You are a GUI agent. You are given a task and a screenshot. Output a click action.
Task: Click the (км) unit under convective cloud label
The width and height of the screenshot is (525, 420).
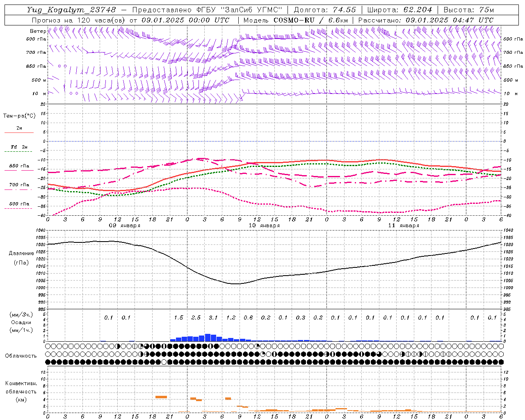pos(21,399)
